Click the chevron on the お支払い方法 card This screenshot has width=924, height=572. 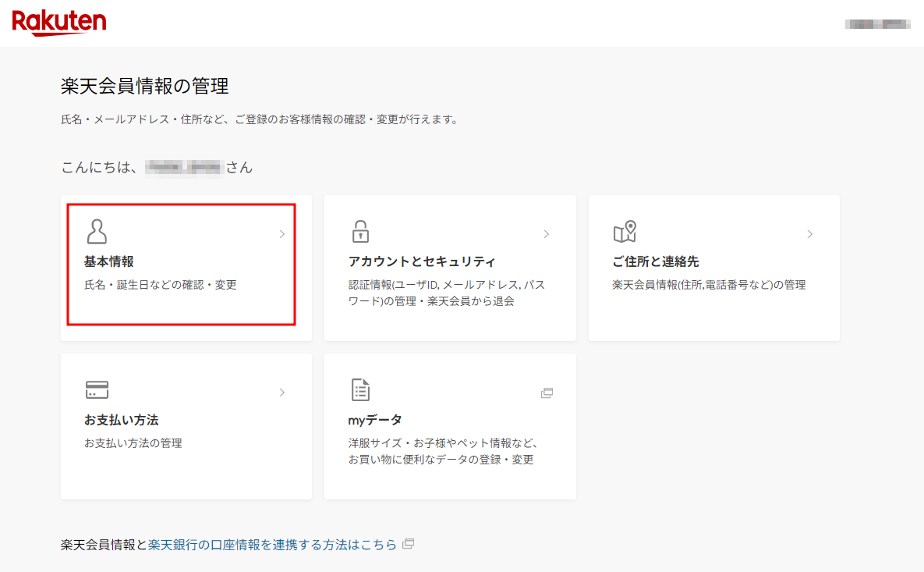coord(282,393)
